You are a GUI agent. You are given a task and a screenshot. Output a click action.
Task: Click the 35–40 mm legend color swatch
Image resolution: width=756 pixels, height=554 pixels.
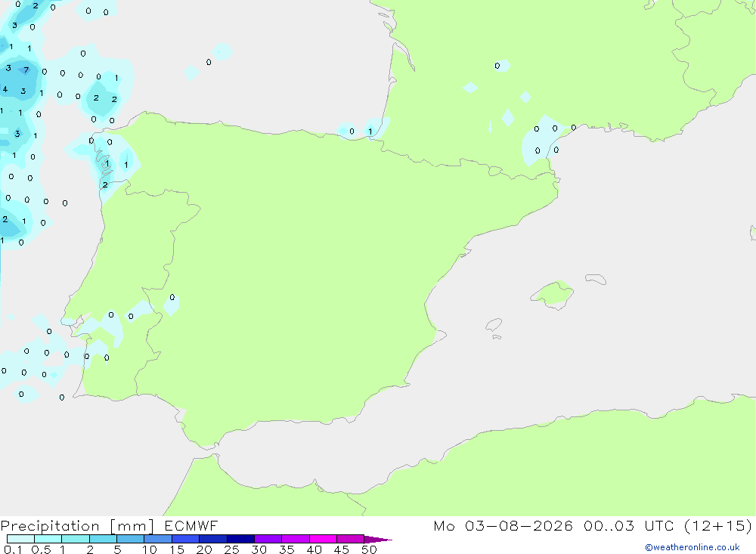click(x=296, y=539)
